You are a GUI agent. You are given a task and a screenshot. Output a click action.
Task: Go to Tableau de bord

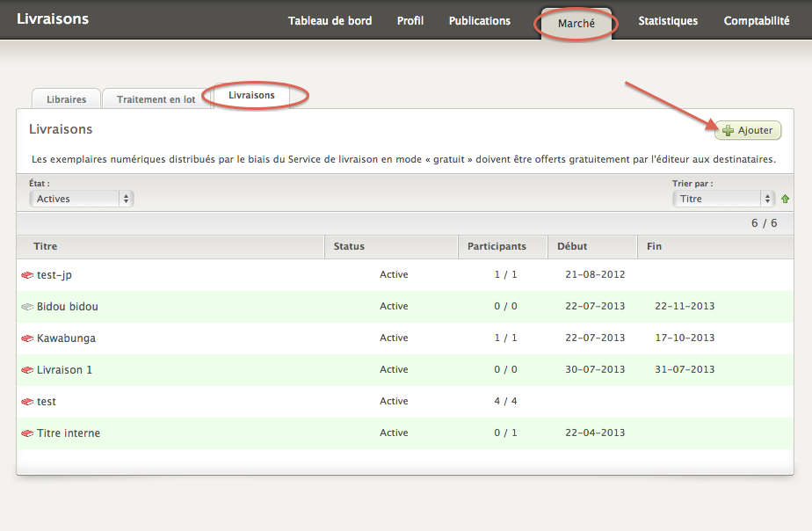pos(330,21)
